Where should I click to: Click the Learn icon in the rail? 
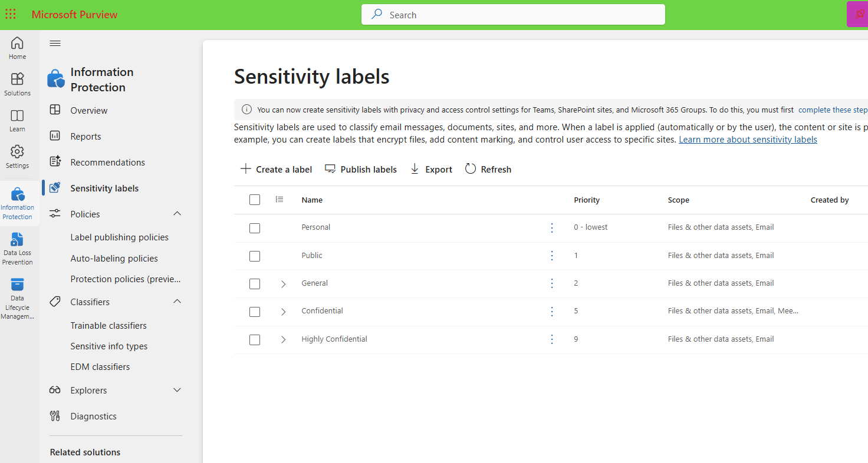click(18, 117)
